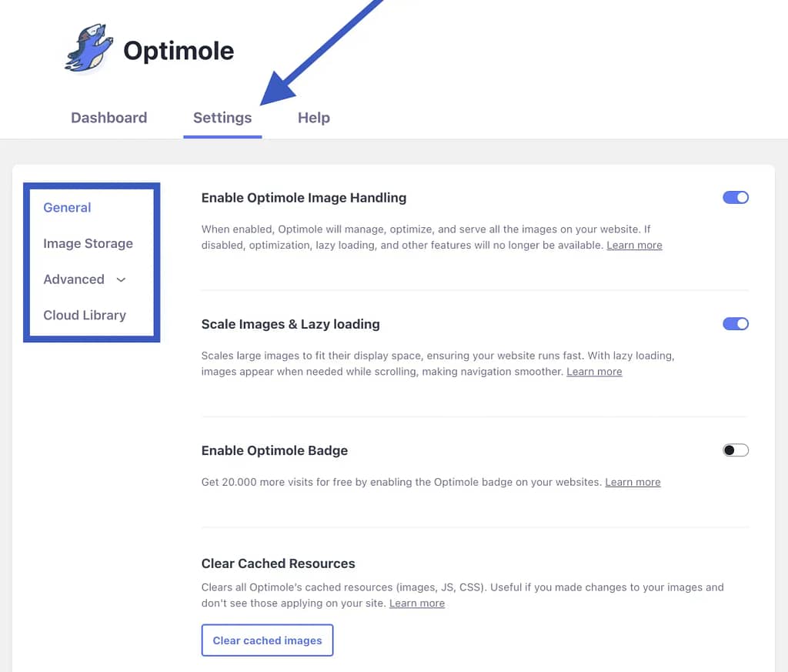This screenshot has height=672, width=788.
Task: Open Learn more for Clear Cached Resources
Action: (x=417, y=603)
